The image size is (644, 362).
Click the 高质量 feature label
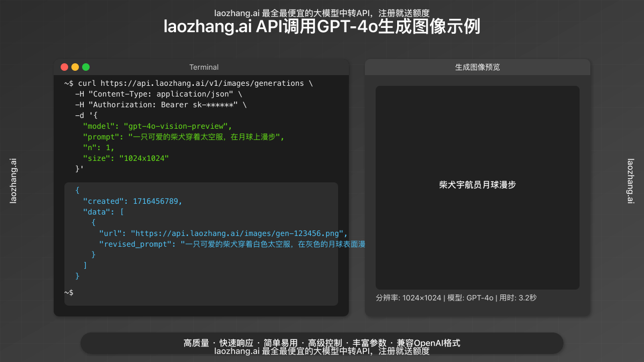point(196,343)
